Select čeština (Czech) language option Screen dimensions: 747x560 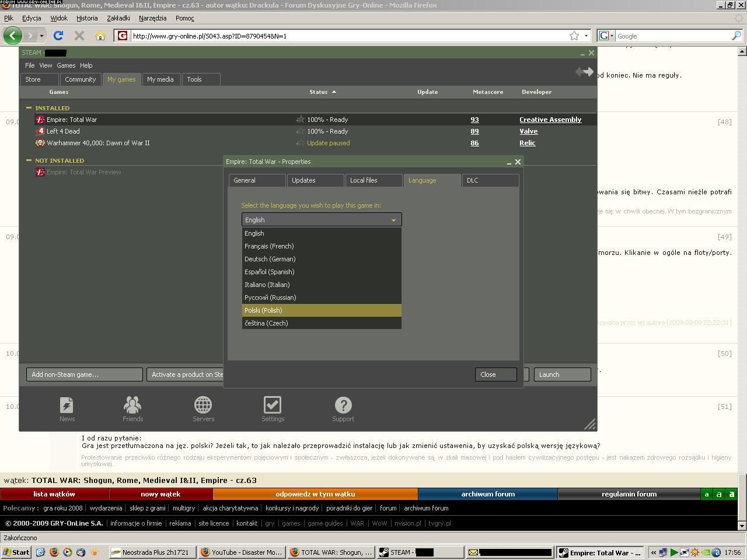pyautogui.click(x=322, y=323)
